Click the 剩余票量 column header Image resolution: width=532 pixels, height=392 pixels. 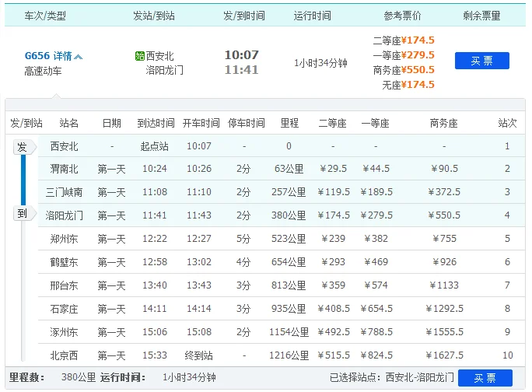[x=481, y=16]
